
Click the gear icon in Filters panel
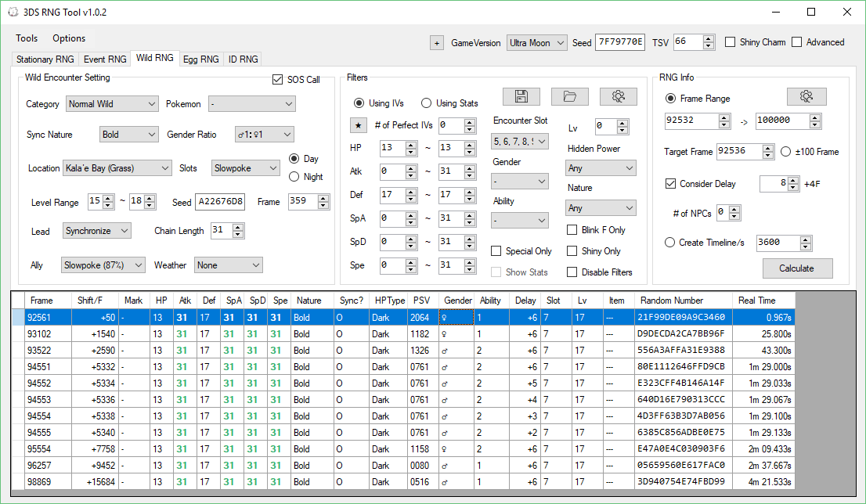click(x=618, y=96)
